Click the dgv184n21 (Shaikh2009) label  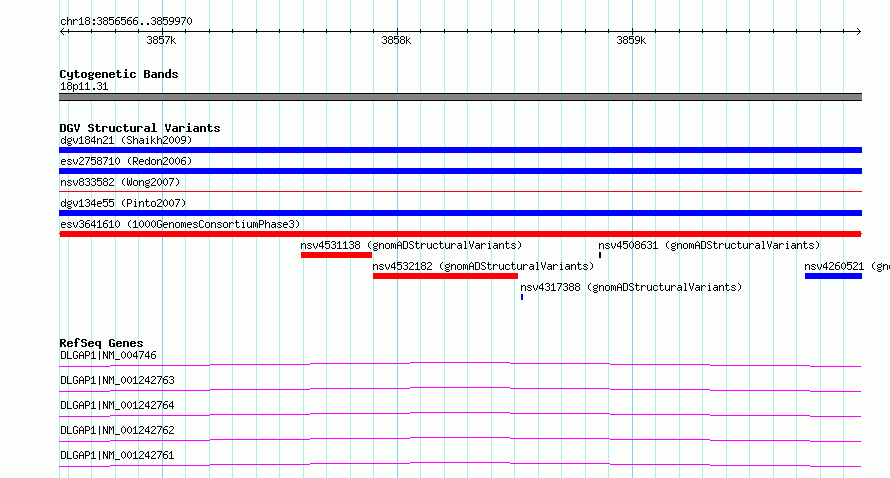(126, 140)
